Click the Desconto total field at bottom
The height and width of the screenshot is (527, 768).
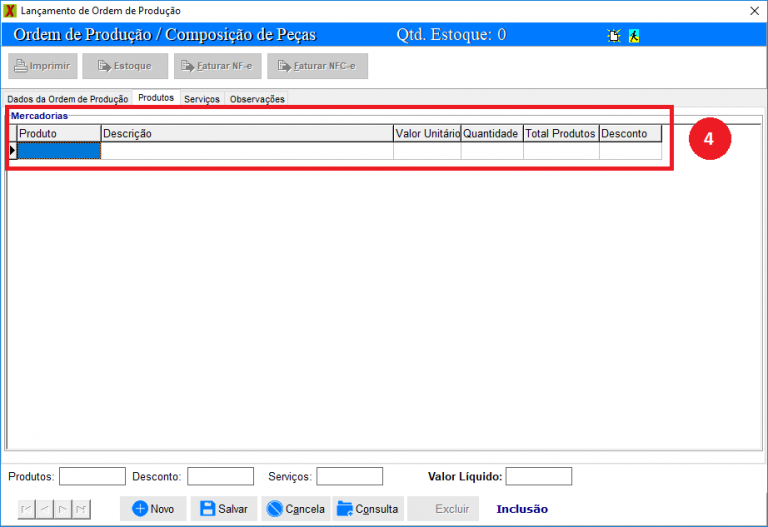point(220,477)
